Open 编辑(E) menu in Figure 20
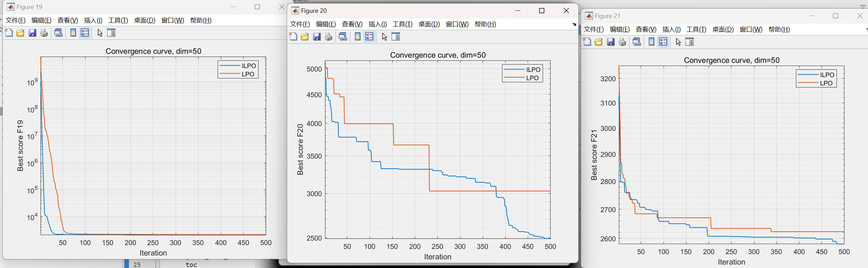The height and width of the screenshot is (268, 868). tap(326, 24)
